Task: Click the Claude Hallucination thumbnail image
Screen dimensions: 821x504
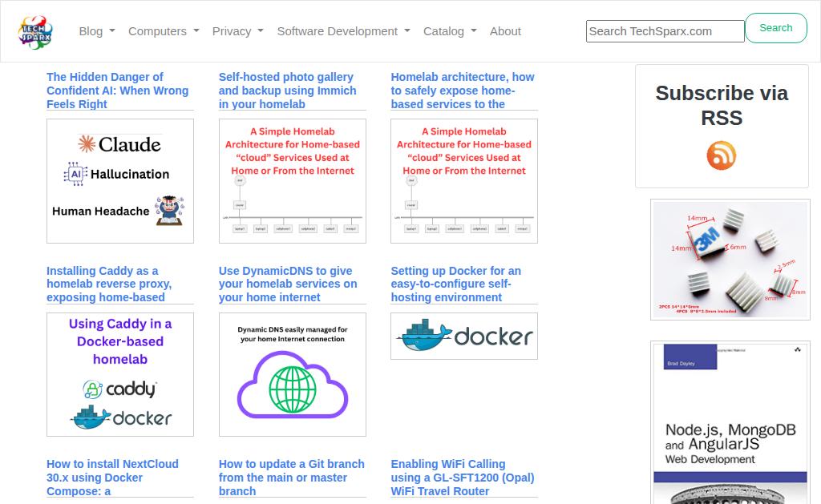Action: point(120,181)
